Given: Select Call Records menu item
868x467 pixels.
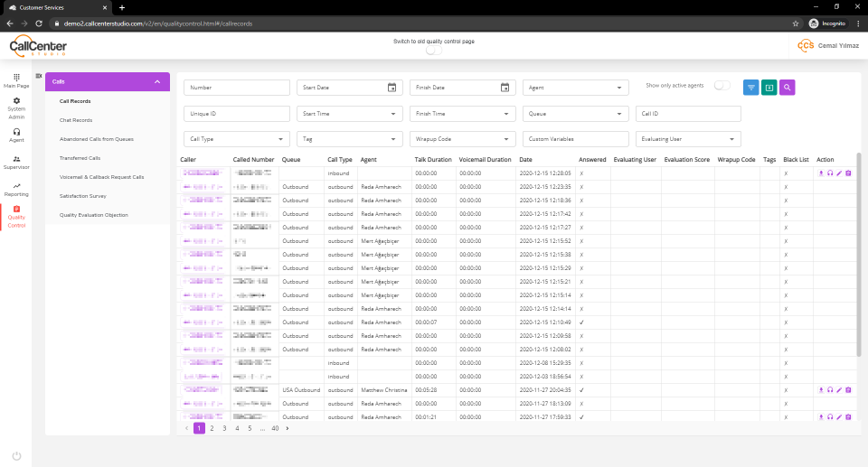Looking at the screenshot, I should click(x=75, y=101).
